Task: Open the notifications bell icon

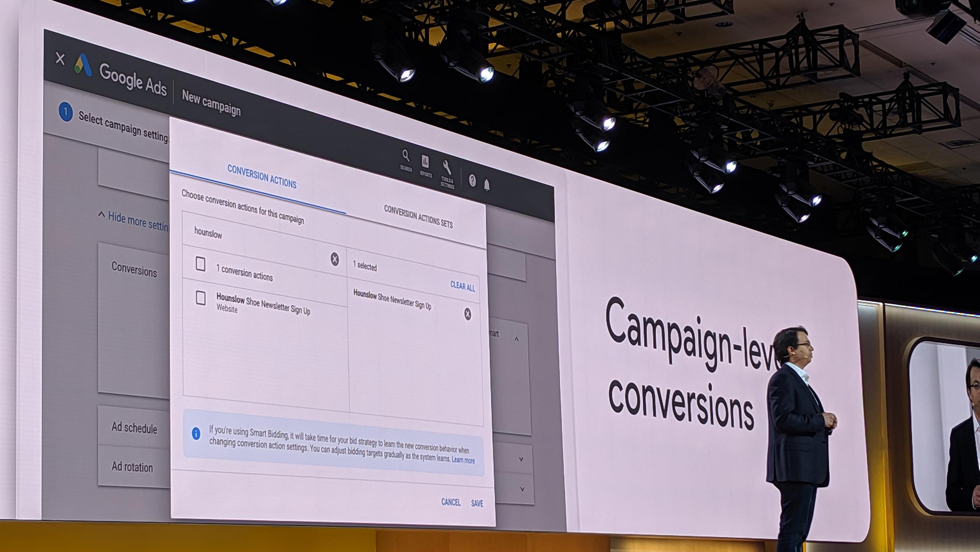Action: pyautogui.click(x=487, y=185)
